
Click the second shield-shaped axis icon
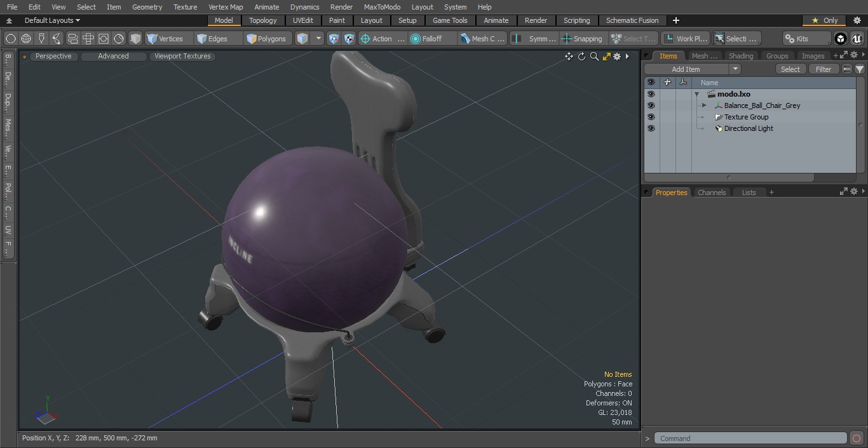tap(349, 39)
